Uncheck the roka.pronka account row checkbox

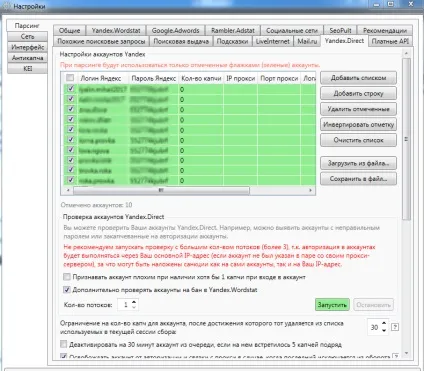tap(71, 180)
